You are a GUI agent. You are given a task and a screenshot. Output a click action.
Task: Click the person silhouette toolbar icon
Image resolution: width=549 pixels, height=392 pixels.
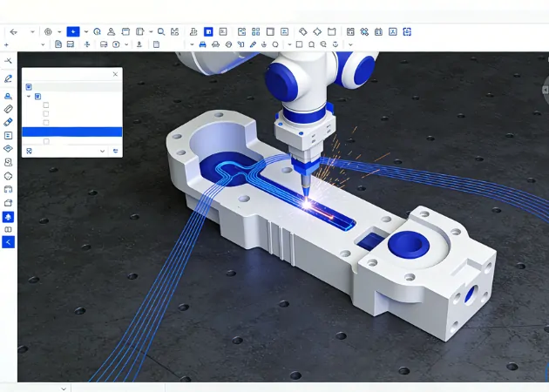111,32
